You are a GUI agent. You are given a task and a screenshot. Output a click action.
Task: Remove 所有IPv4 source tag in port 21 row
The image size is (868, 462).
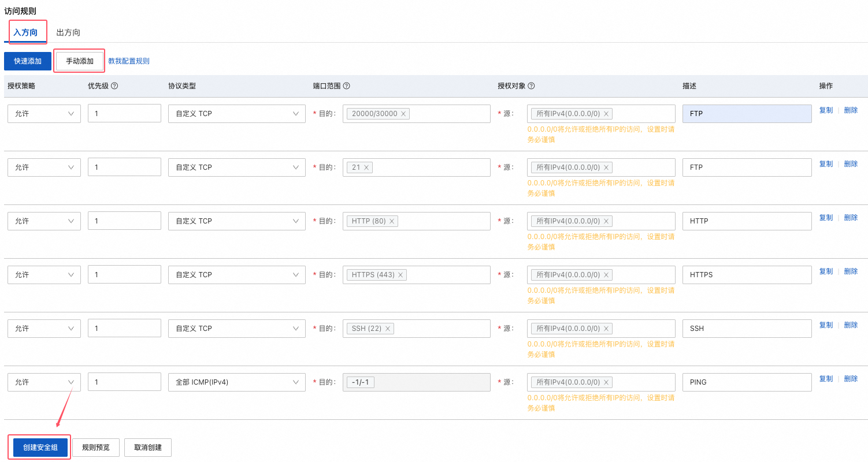click(x=606, y=167)
